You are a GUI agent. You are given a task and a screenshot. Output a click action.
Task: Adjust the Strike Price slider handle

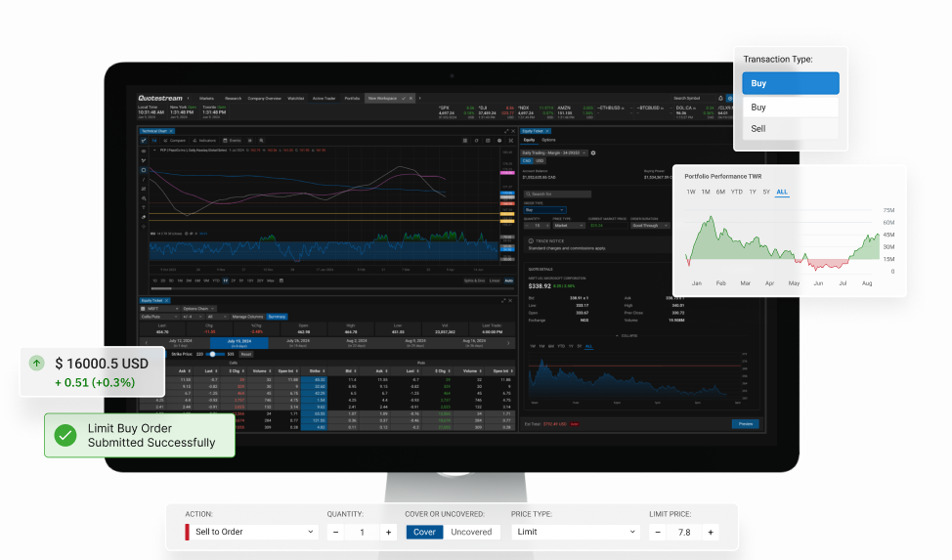coord(212,354)
